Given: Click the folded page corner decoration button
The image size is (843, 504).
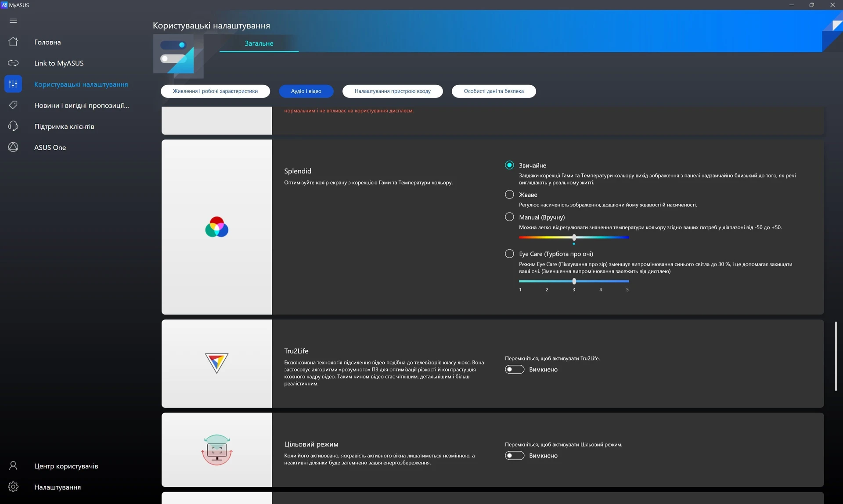Looking at the screenshot, I should pos(833,31).
